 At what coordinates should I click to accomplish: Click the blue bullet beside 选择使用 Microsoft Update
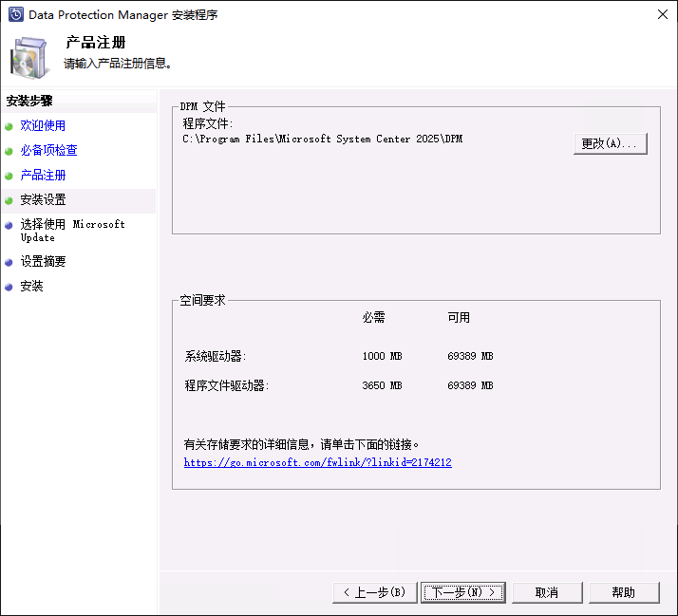point(9,225)
